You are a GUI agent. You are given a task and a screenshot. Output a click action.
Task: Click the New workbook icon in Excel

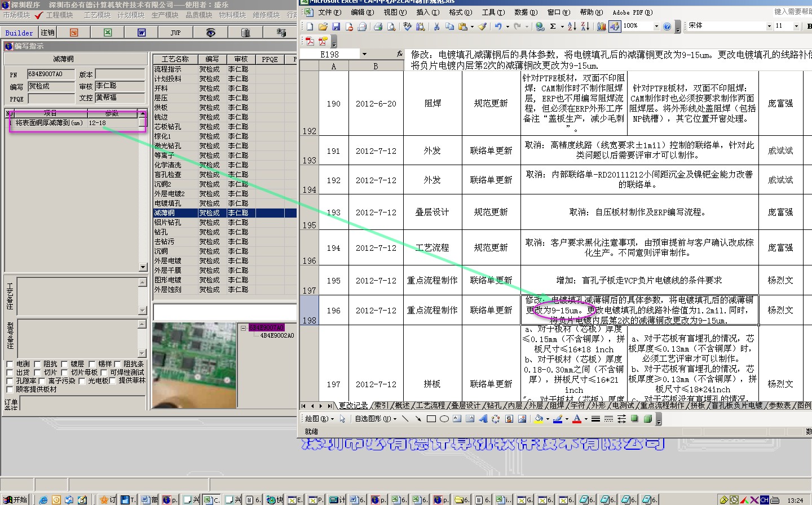310,26
